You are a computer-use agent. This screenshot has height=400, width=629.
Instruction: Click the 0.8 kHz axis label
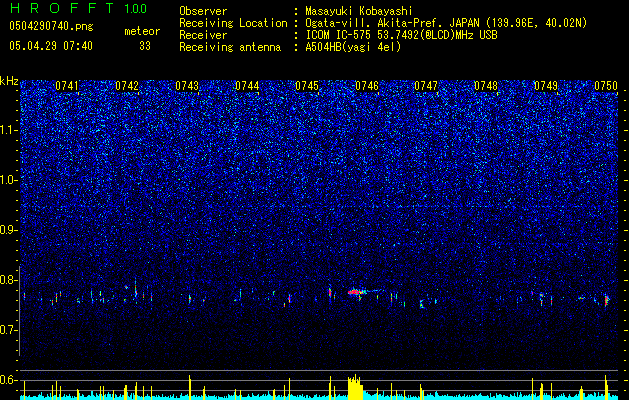coord(8,280)
